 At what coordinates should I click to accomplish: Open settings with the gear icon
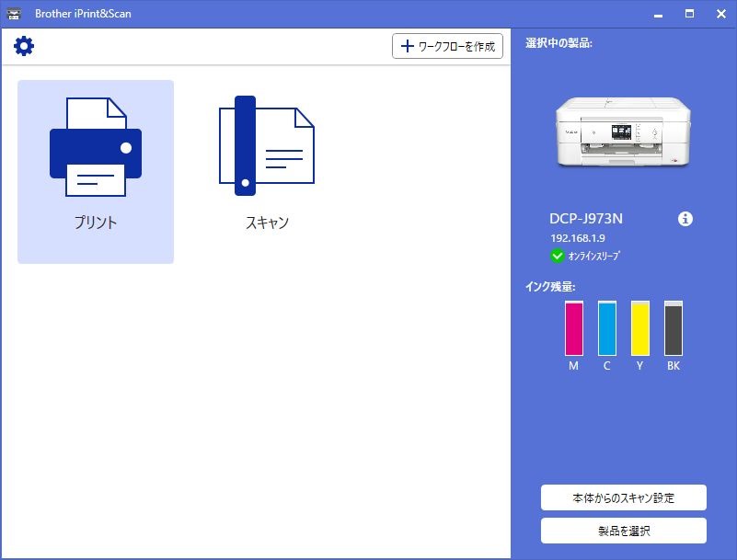pos(24,46)
